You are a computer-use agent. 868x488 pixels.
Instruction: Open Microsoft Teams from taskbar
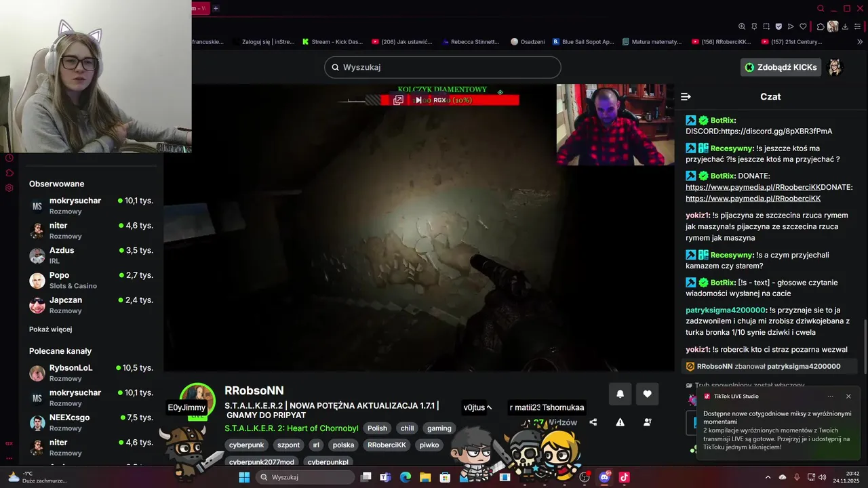point(386,477)
